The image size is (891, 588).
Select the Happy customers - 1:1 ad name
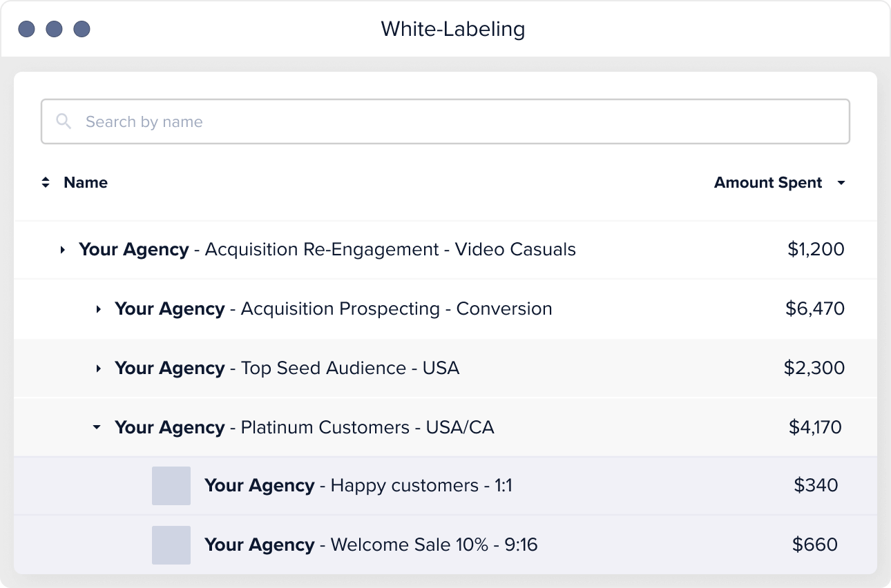[x=358, y=486]
